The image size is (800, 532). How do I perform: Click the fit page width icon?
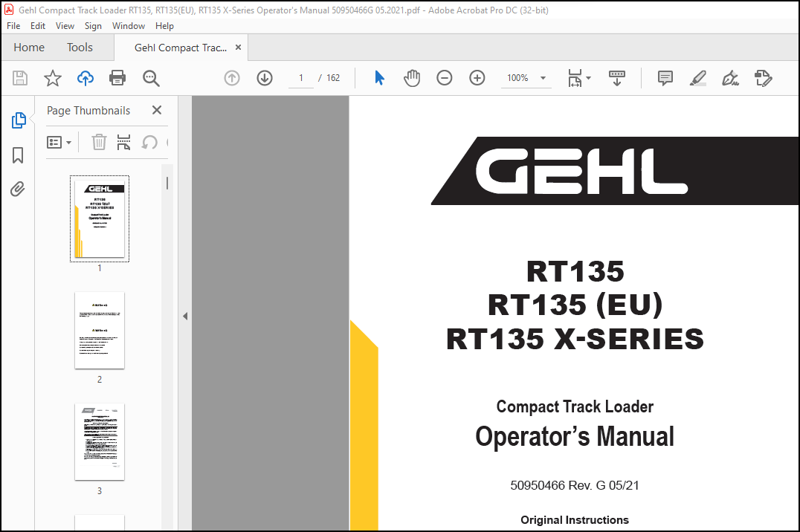tap(575, 78)
